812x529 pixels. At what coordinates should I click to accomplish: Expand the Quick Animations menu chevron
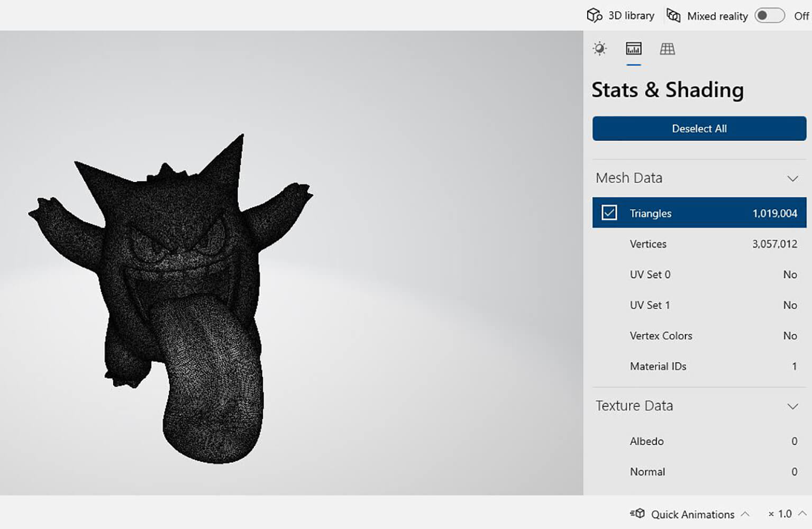point(745,514)
